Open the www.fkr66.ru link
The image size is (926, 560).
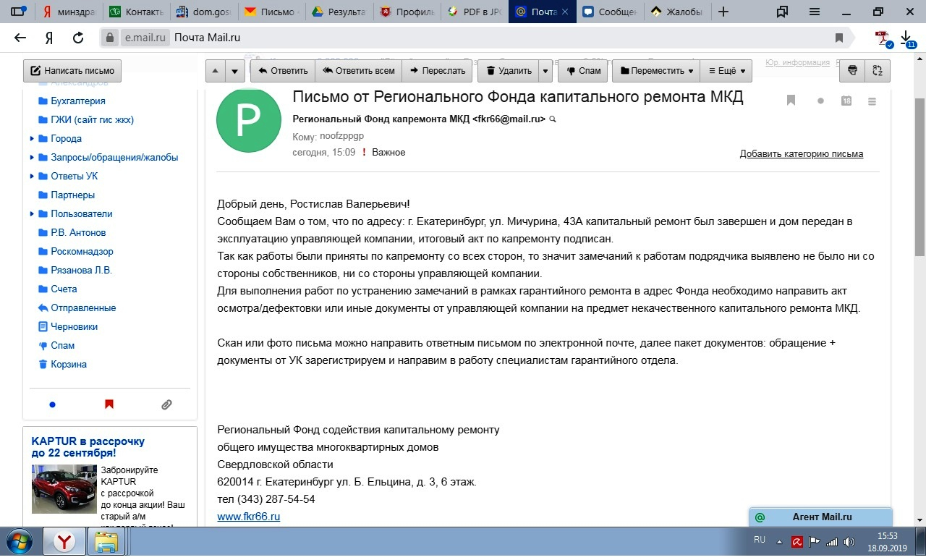[x=248, y=517]
